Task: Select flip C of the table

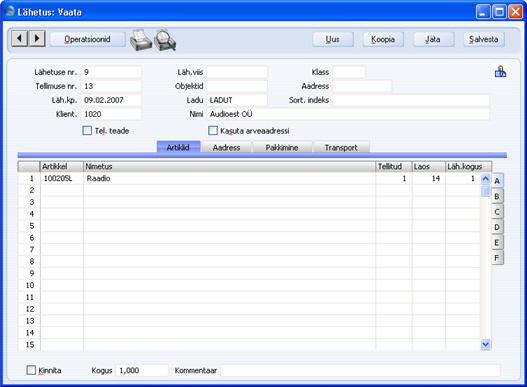Action: (497, 212)
